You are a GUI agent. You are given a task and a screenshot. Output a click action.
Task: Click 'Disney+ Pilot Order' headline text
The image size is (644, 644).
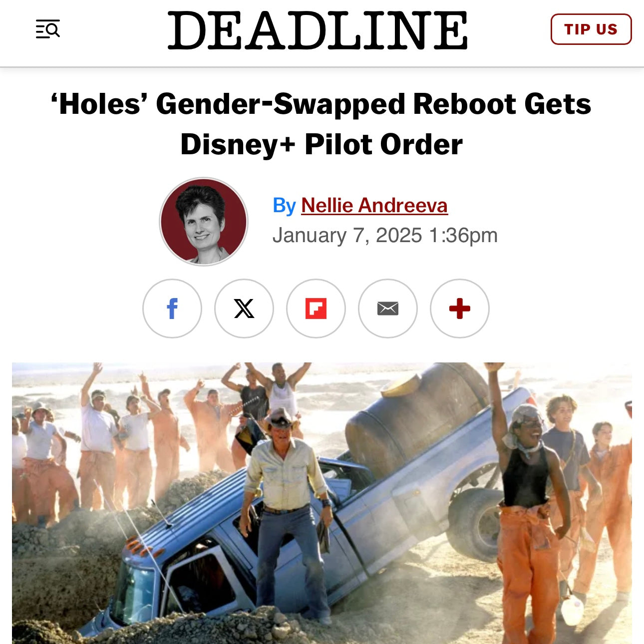322,144
